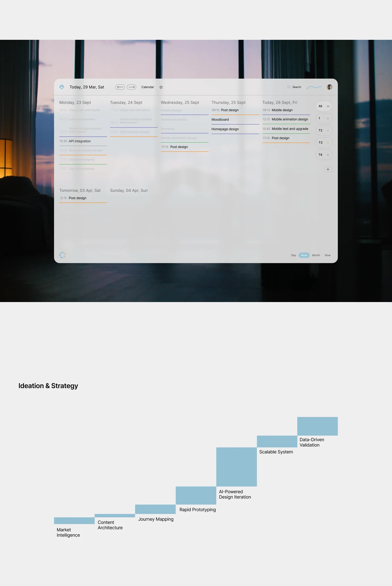Open the Moodboard task
Screen dimensions: 392x586
point(235,120)
